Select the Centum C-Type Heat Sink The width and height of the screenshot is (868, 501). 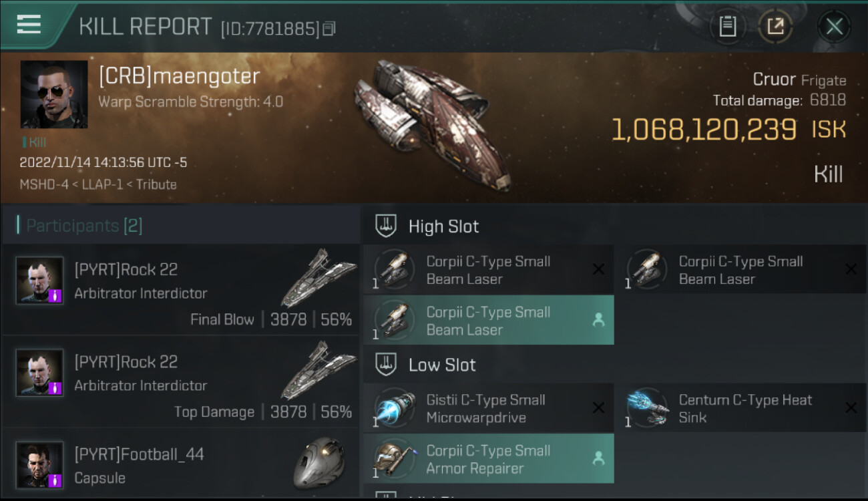[740, 408]
